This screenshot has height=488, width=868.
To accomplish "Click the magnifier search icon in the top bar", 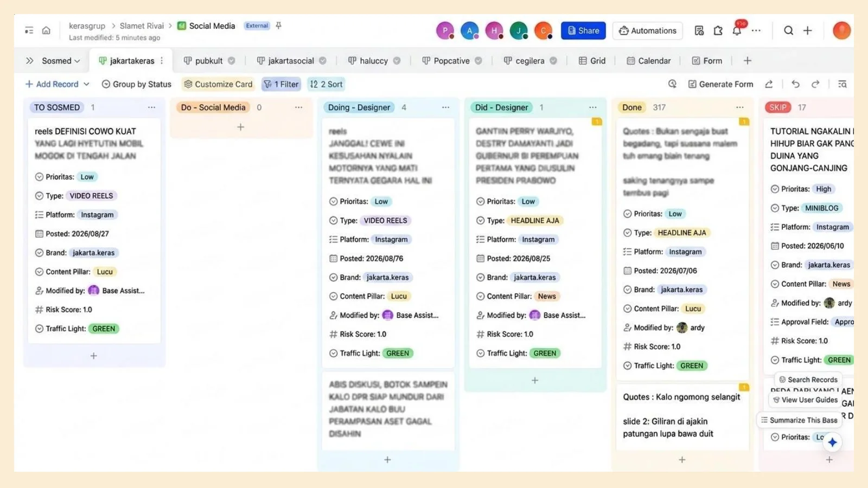I will coord(788,30).
